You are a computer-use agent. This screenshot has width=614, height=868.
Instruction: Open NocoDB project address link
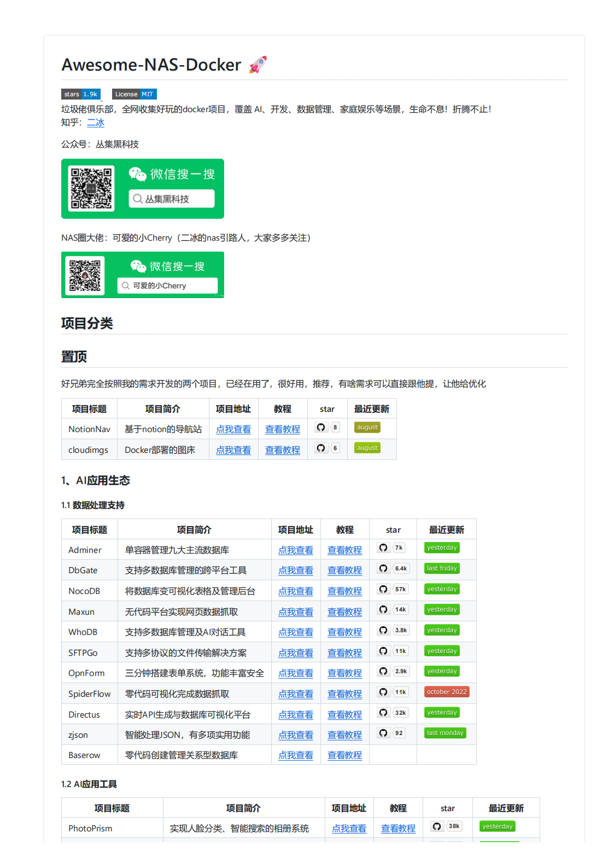coord(296,591)
